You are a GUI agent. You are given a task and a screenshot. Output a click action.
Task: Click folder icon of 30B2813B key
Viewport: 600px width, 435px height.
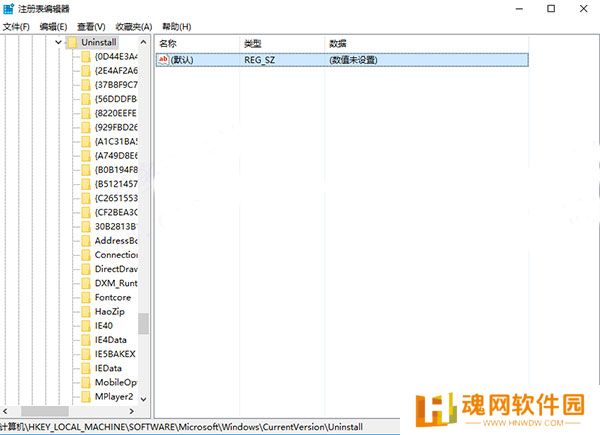click(86, 226)
